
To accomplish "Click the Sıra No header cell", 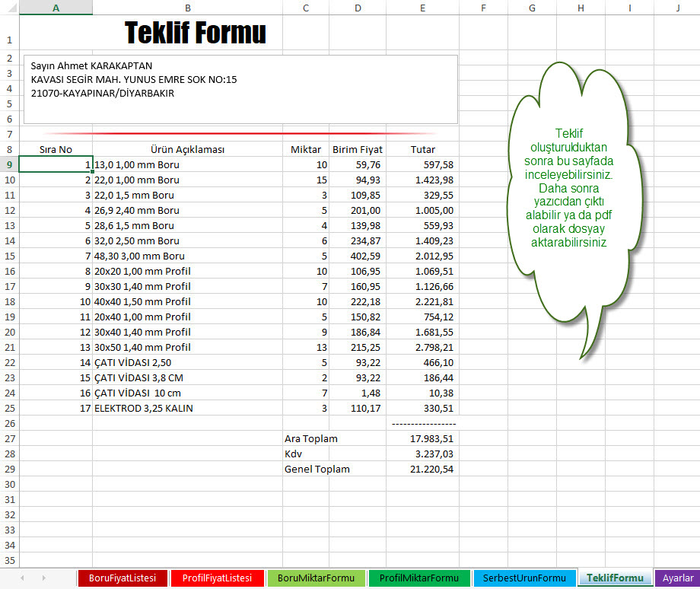I will [56, 149].
